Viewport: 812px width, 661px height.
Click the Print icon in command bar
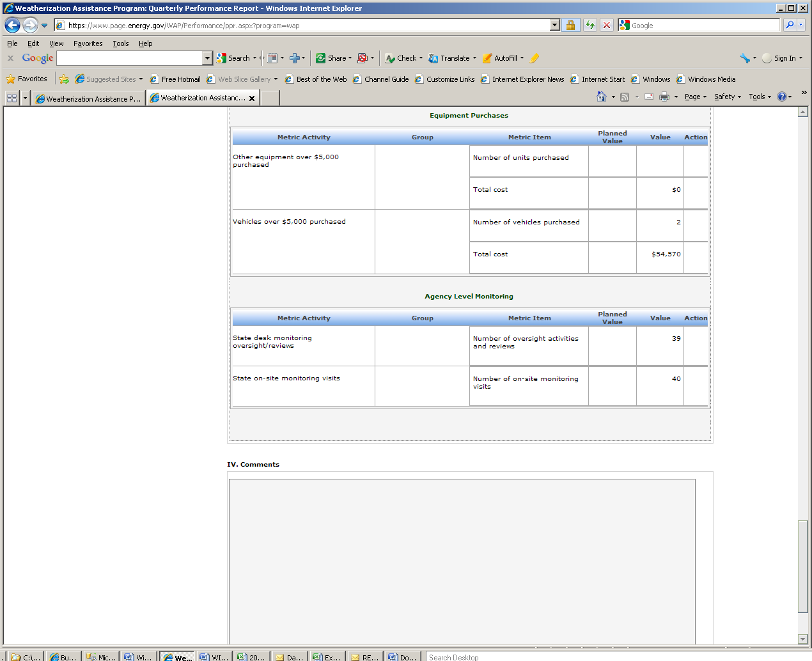664,97
